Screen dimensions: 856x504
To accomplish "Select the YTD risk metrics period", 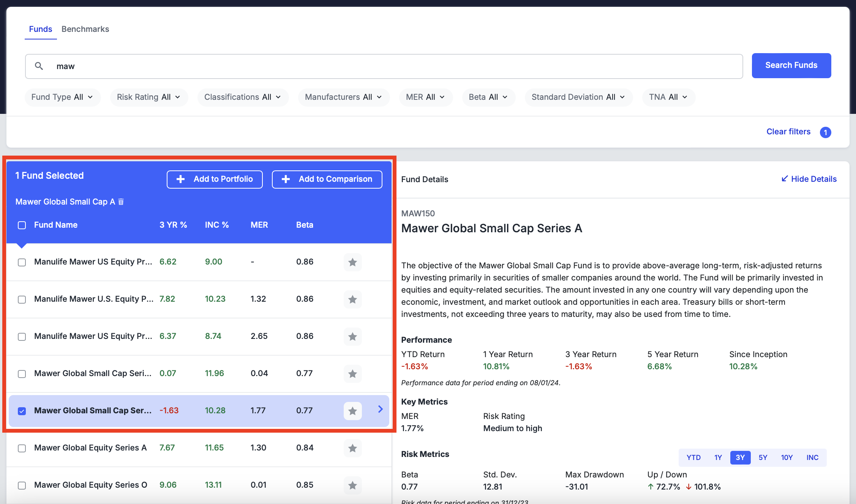I will 693,458.
